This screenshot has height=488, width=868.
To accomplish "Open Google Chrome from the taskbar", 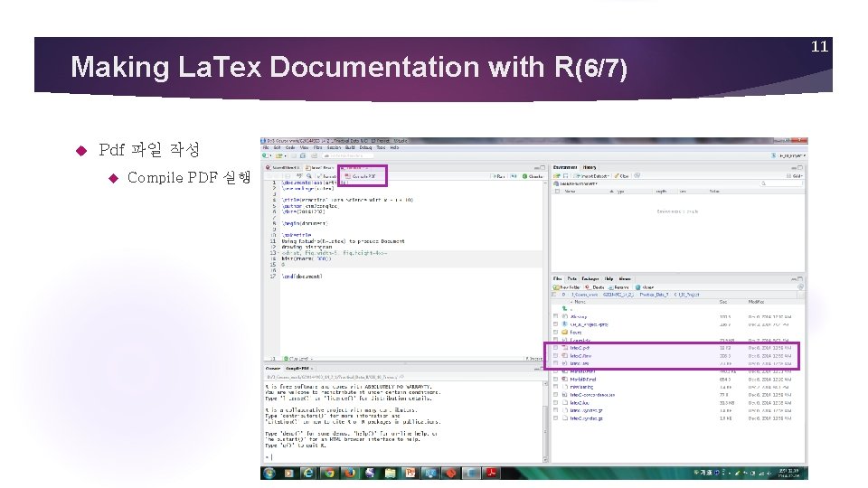I will tap(329, 473).
